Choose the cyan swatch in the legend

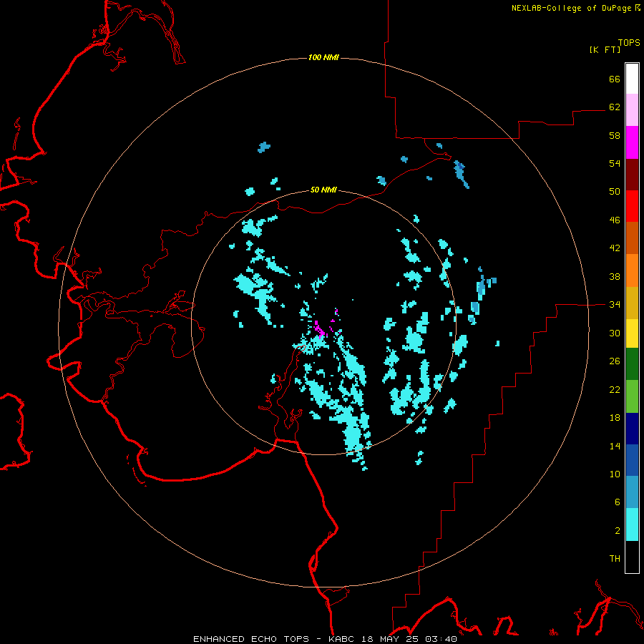pyautogui.click(x=632, y=525)
